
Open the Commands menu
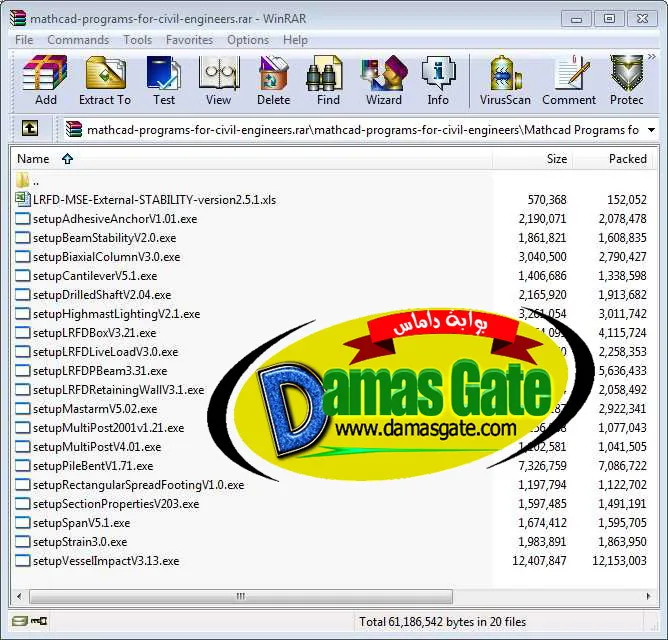pyautogui.click(x=78, y=40)
